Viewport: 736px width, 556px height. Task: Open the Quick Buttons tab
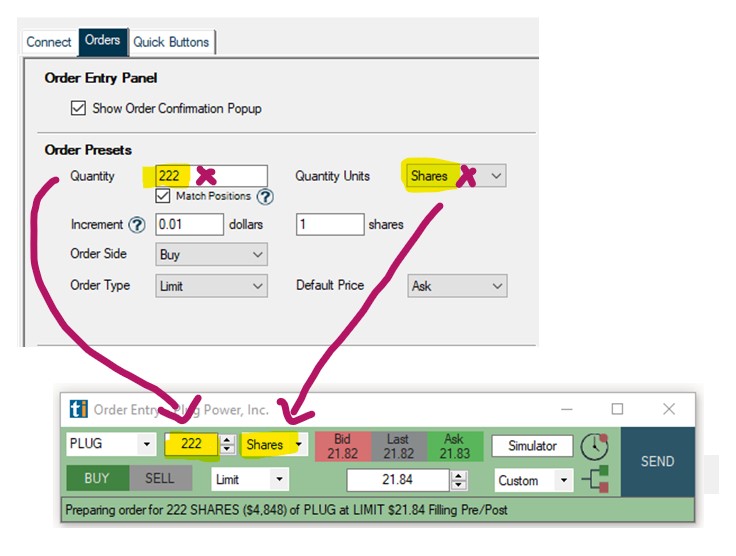[171, 42]
